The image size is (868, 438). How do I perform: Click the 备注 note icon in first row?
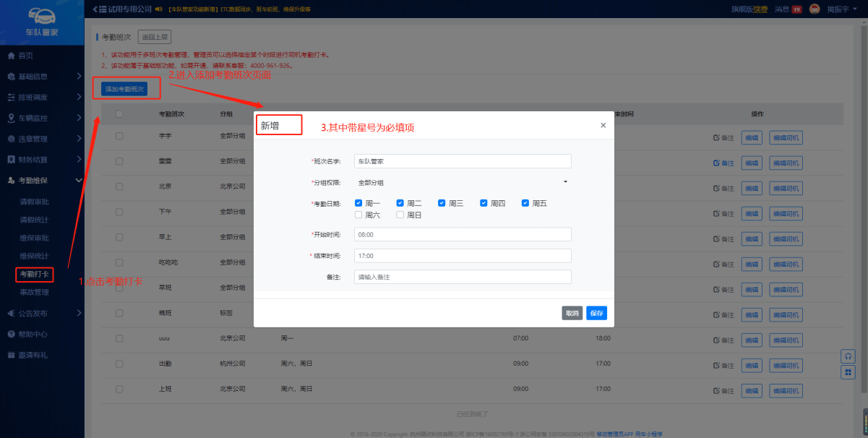pyautogui.click(x=716, y=137)
